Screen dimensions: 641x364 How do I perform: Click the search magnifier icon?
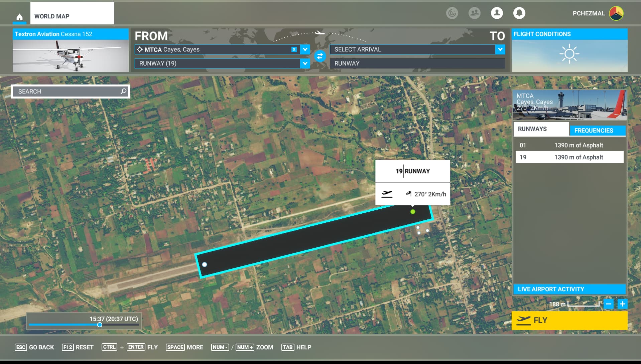tap(123, 91)
